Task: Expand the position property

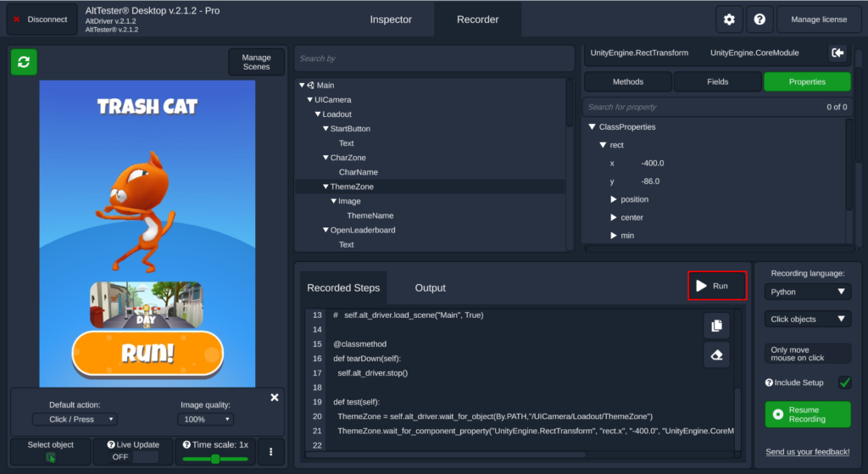Action: pos(614,199)
